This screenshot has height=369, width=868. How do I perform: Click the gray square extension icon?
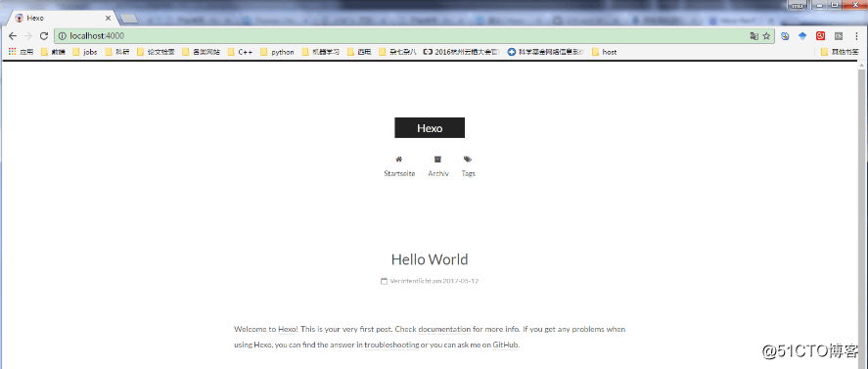coord(839,36)
